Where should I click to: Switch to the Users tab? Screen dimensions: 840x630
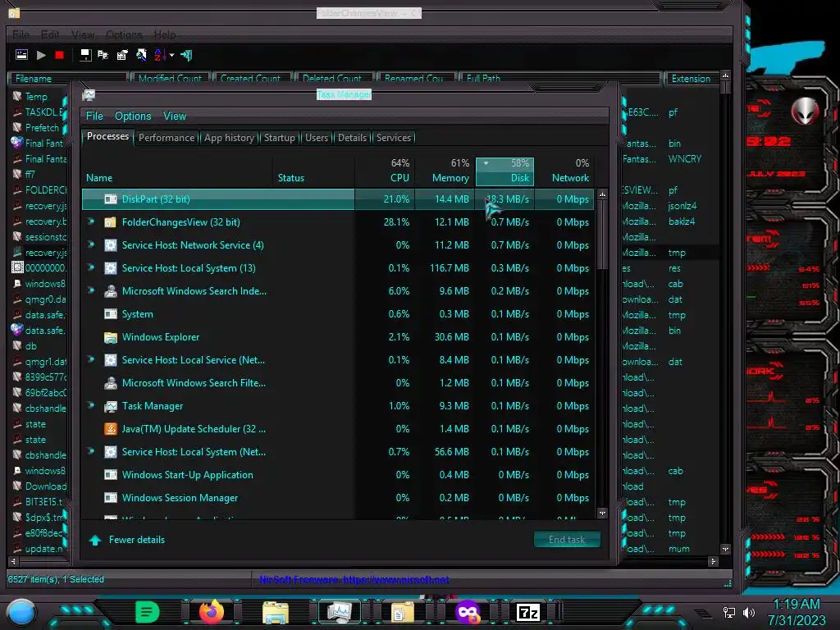pyautogui.click(x=317, y=138)
